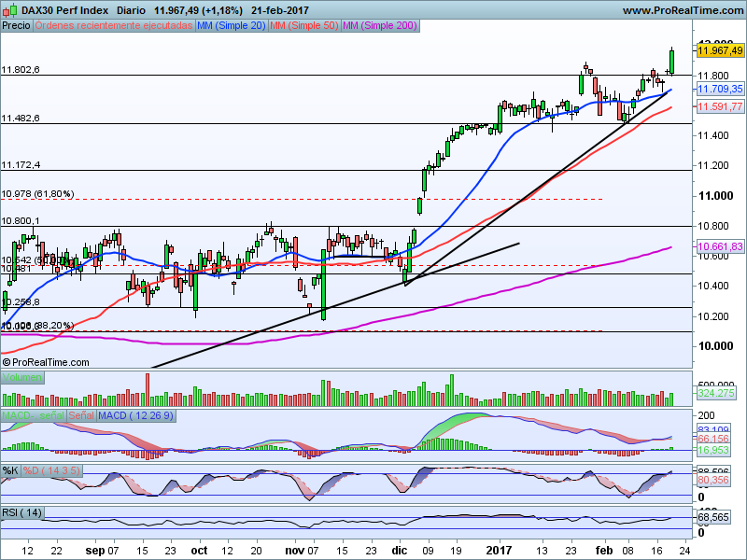The image size is (747, 560).
Task: Click the MM (Simple 20) indicator label
Action: coord(231,26)
